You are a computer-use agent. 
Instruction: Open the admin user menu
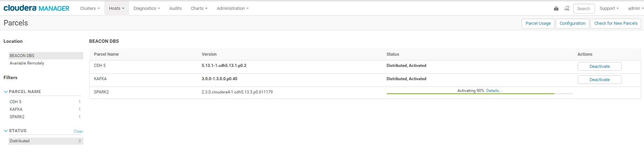(636, 8)
